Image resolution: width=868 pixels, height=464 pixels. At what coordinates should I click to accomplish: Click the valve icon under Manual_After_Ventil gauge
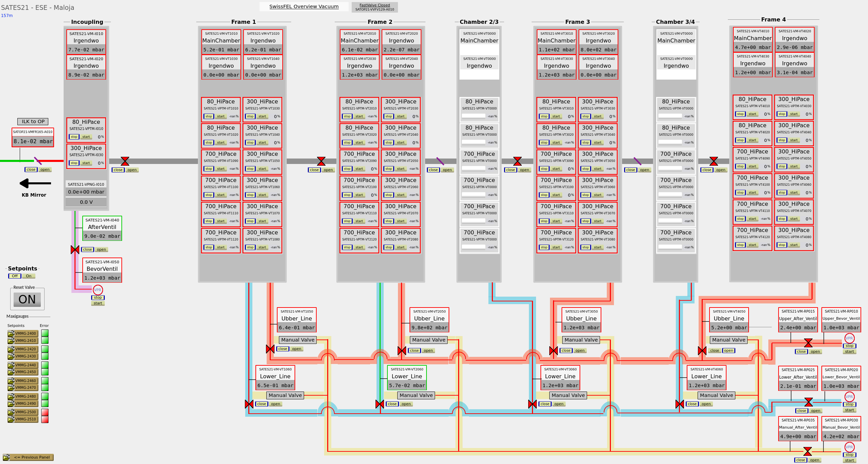[x=807, y=451]
